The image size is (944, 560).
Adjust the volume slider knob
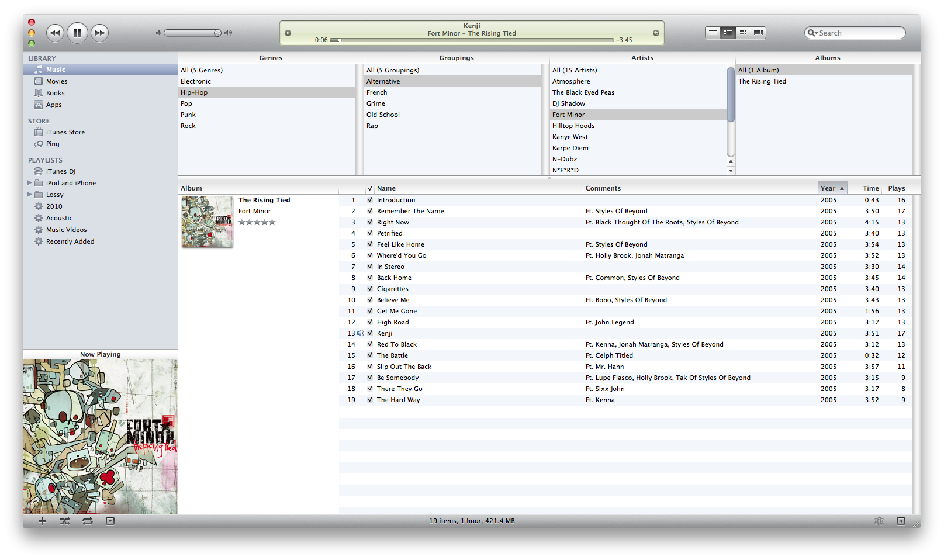(217, 33)
